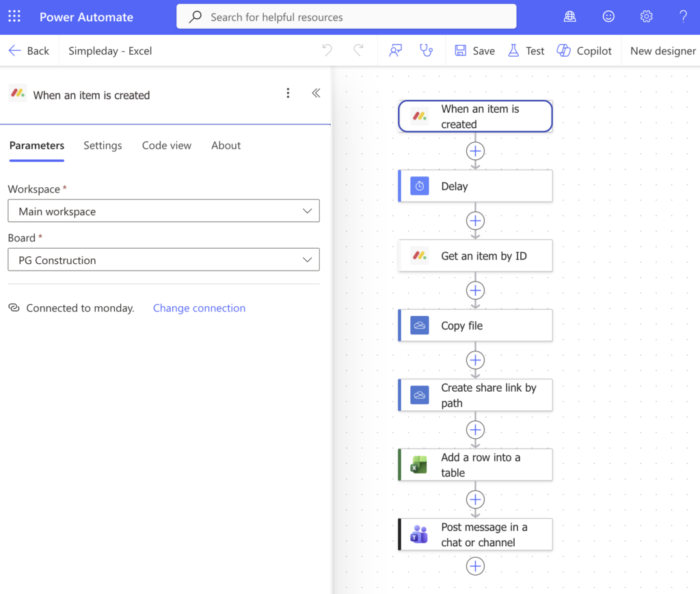Switch to the Code view tab
The image size is (700, 594).
(x=167, y=146)
